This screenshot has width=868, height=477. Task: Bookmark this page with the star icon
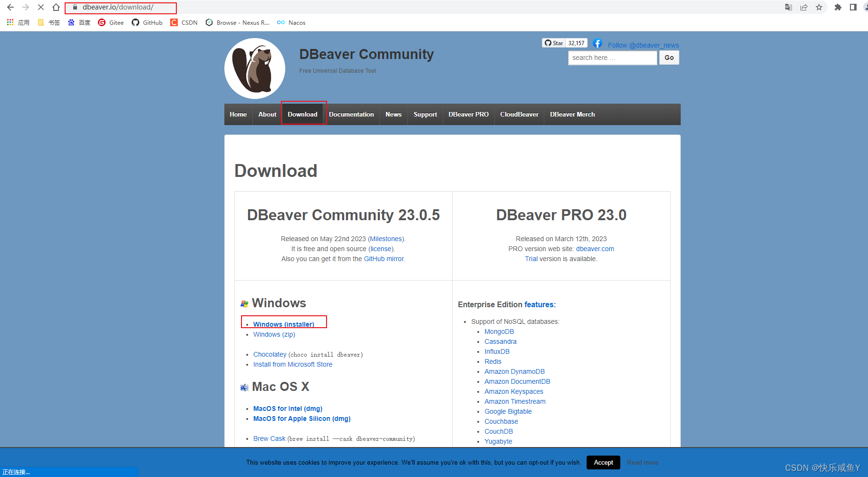tap(819, 7)
